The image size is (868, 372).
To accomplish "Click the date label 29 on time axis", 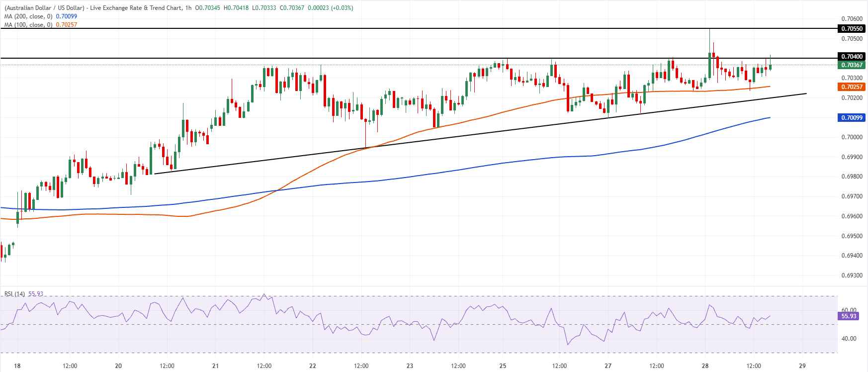I will (x=802, y=366).
